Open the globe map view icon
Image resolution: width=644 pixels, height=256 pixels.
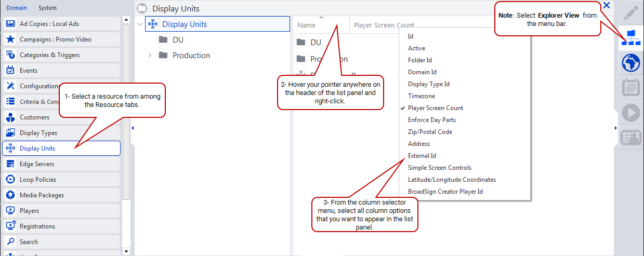(x=630, y=63)
